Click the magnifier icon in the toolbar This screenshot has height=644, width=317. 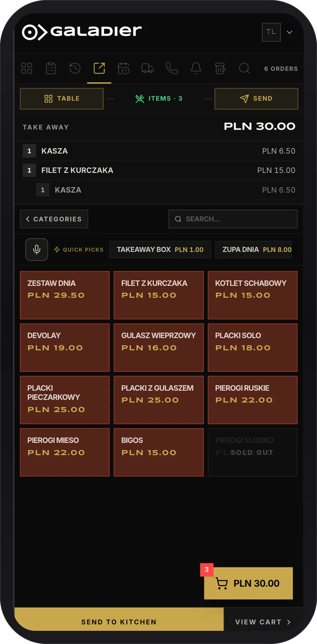pos(244,69)
